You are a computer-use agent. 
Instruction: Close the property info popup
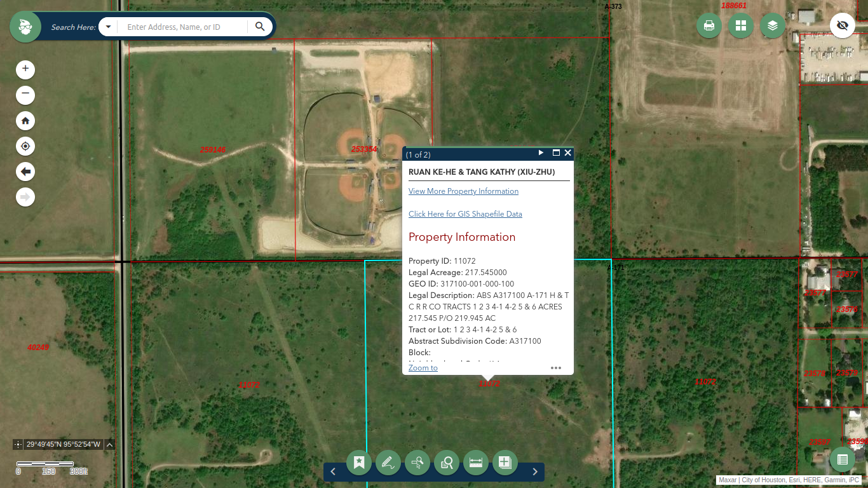pos(568,153)
